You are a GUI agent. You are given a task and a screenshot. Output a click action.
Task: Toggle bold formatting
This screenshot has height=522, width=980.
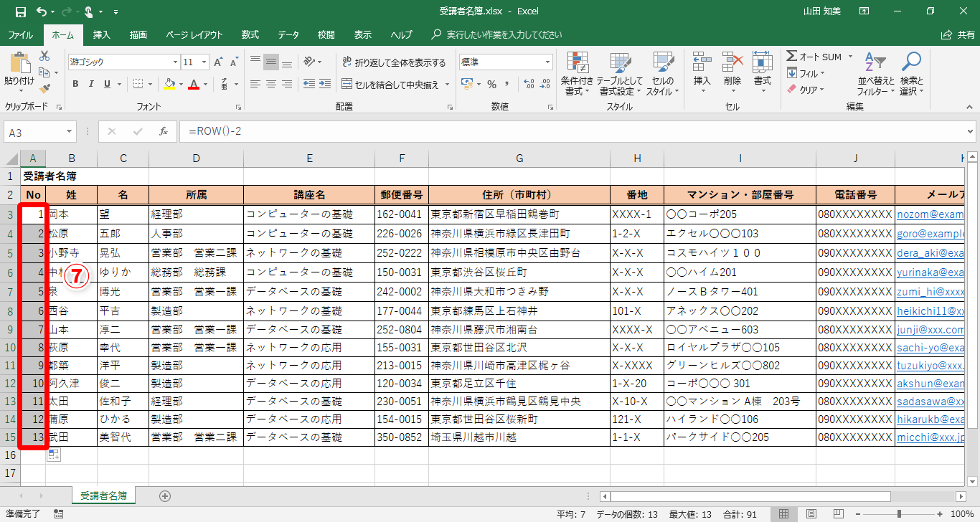(75, 84)
